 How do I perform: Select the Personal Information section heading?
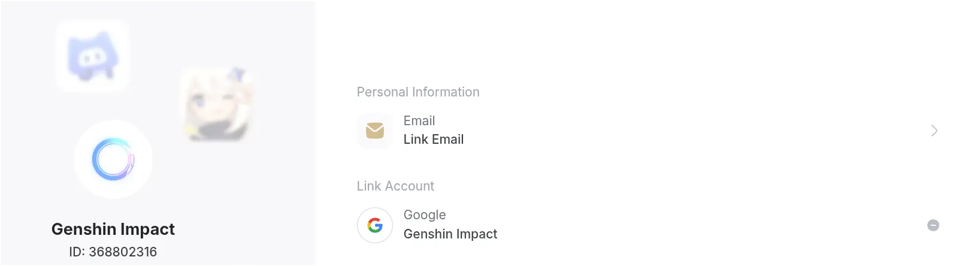[418, 92]
